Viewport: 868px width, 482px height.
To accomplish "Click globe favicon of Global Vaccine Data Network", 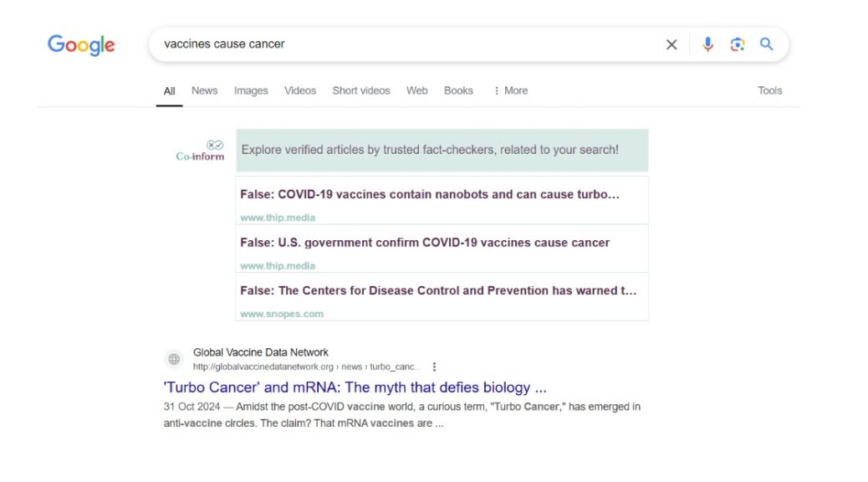I will click(174, 359).
